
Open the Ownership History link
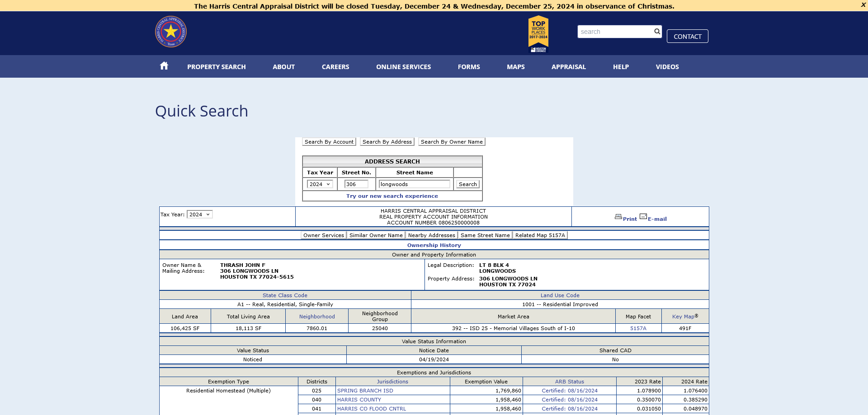click(434, 245)
